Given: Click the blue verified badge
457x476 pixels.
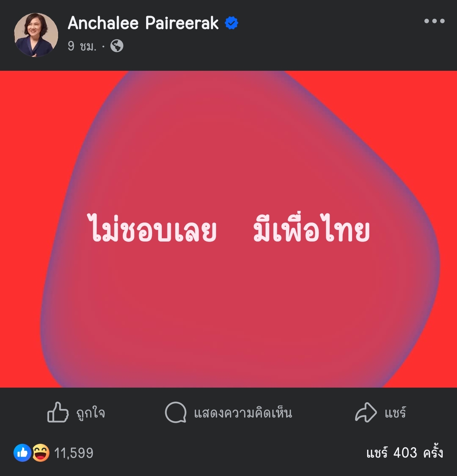Looking at the screenshot, I should tap(231, 23).
